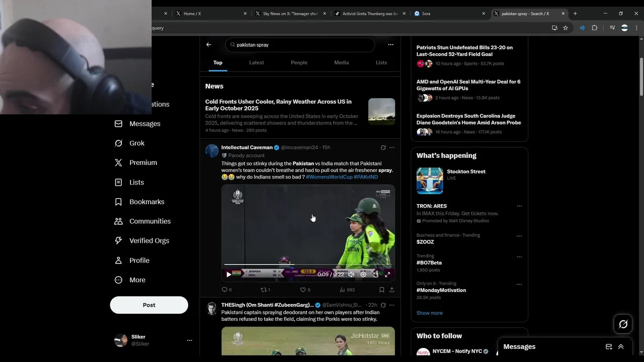Image resolution: width=644 pixels, height=362 pixels.
Task: Open Stockton Street live thumbnail
Action: [x=430, y=180]
